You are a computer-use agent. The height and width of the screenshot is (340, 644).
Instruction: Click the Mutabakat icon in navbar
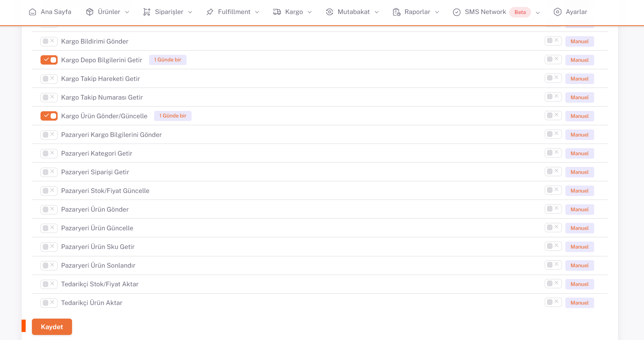pyautogui.click(x=330, y=12)
